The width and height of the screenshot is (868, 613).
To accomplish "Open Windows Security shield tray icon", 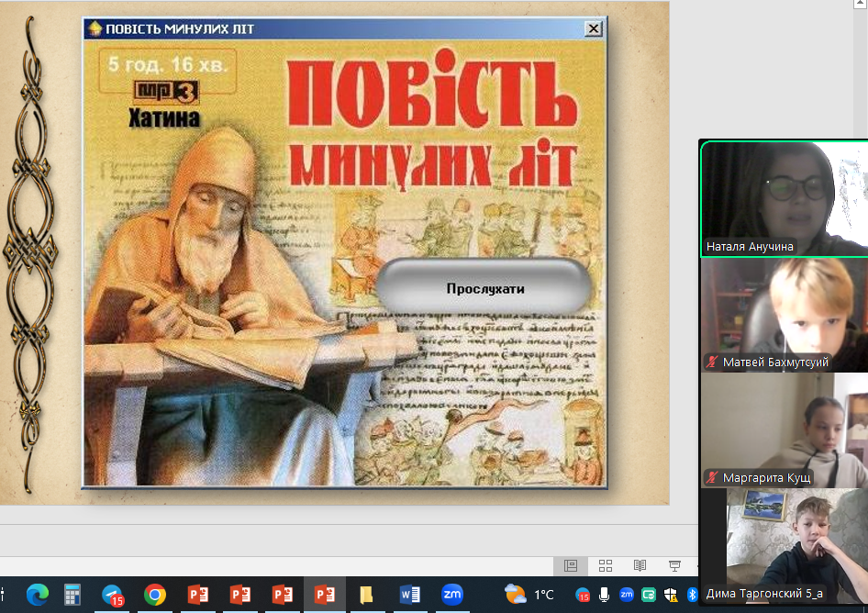I will coord(671,595).
